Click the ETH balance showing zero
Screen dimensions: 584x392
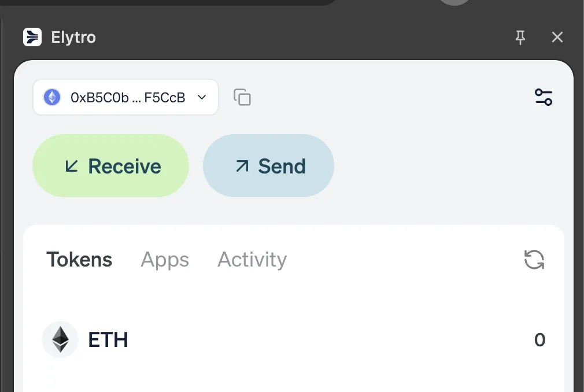(539, 339)
